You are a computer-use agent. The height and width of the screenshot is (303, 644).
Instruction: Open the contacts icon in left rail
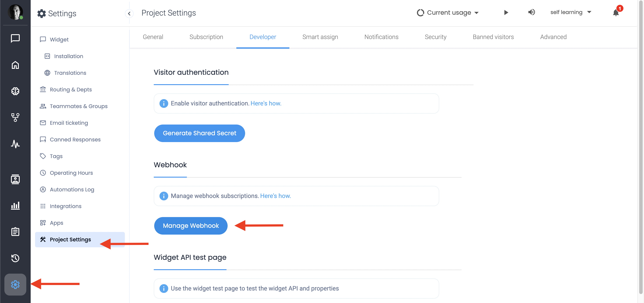tap(15, 179)
